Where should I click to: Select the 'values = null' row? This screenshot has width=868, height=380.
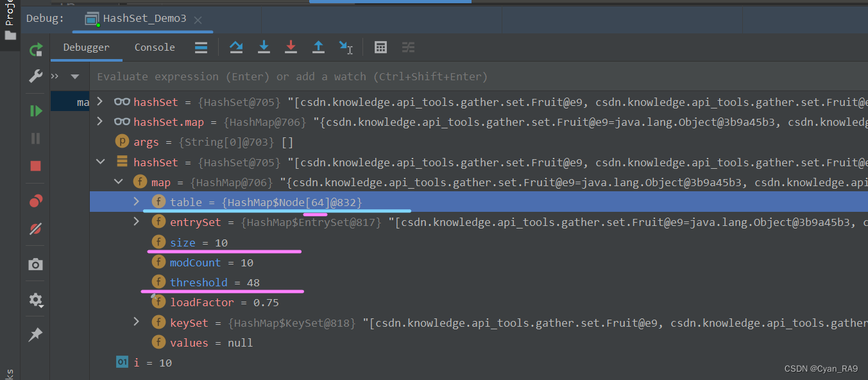pyautogui.click(x=479, y=343)
